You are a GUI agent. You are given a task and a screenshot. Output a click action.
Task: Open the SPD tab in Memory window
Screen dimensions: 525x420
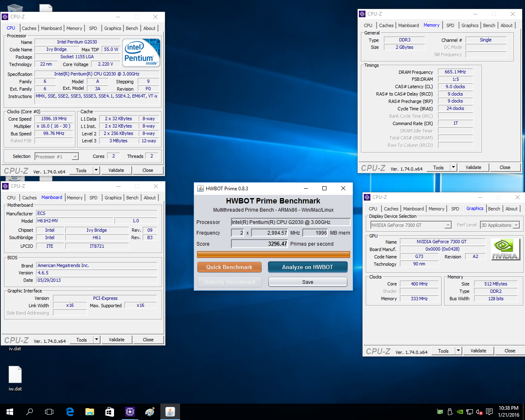click(x=450, y=25)
